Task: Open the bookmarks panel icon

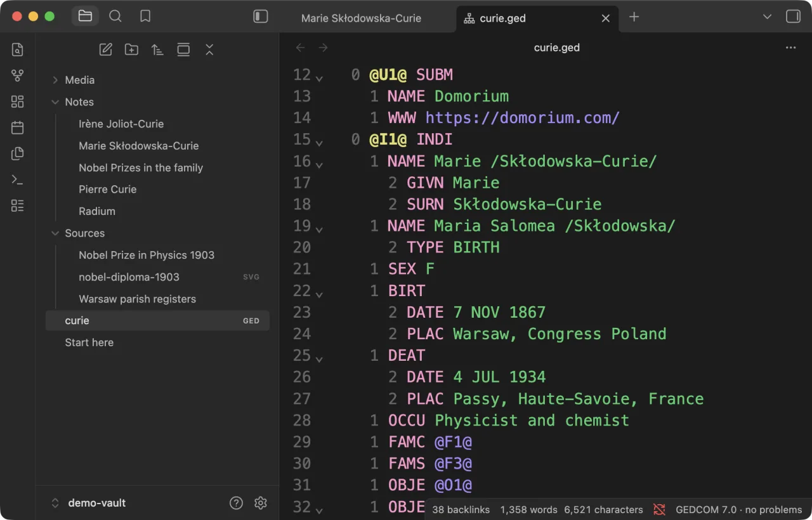Action: click(145, 16)
